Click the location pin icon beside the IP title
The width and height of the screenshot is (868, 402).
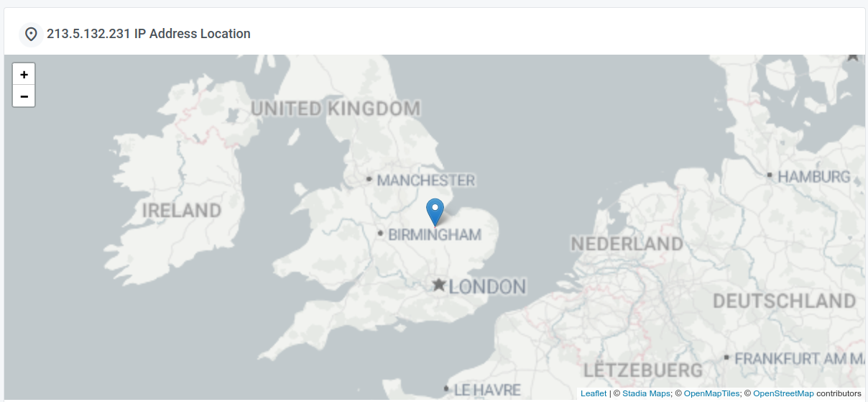[31, 34]
